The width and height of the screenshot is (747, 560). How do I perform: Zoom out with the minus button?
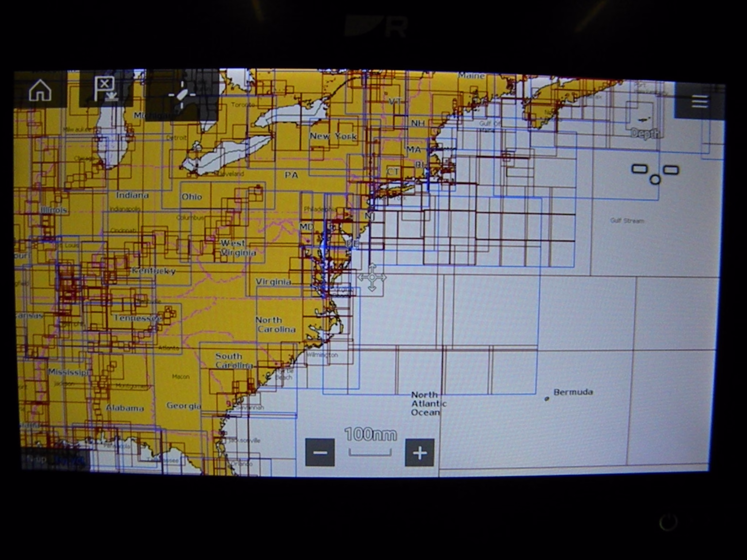320,452
